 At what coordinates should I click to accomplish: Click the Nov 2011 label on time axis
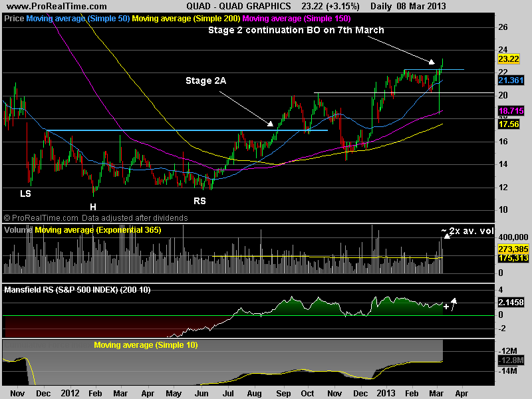pos(17,393)
